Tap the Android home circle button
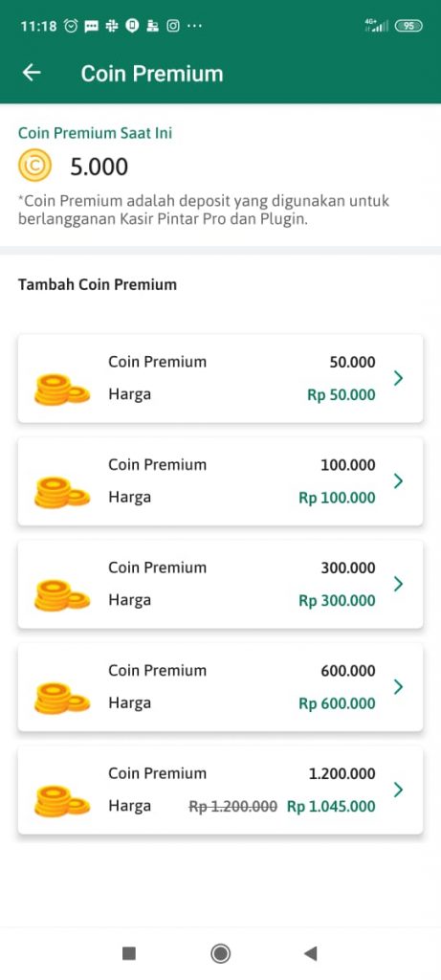Screen dimensions: 441x980 tap(220, 953)
